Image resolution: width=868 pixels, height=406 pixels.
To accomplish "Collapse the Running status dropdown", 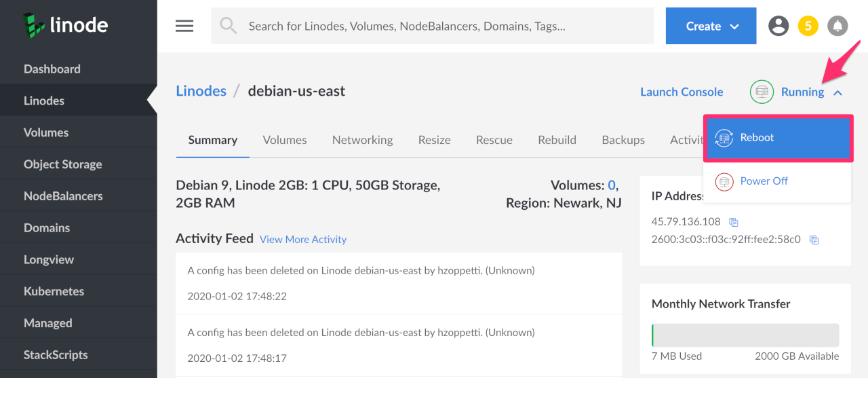I will [837, 92].
